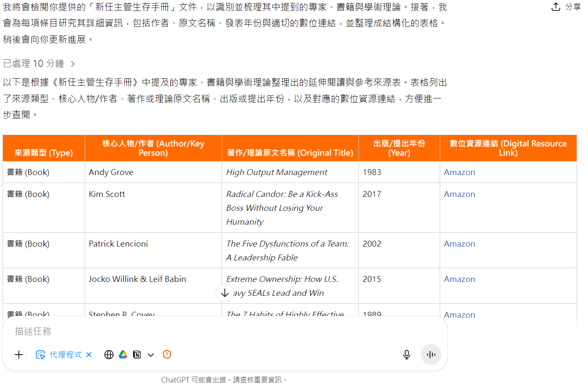This screenshot has width=588, height=385.
Task: Click 書籍 (Book) in the Jocko Willink row
Action: click(28, 279)
